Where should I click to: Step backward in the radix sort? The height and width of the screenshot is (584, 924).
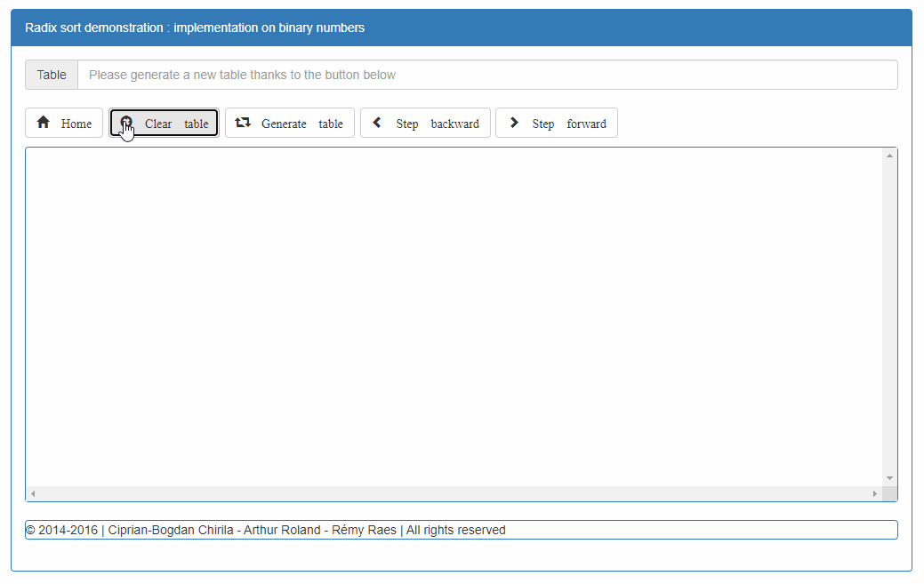pos(437,124)
